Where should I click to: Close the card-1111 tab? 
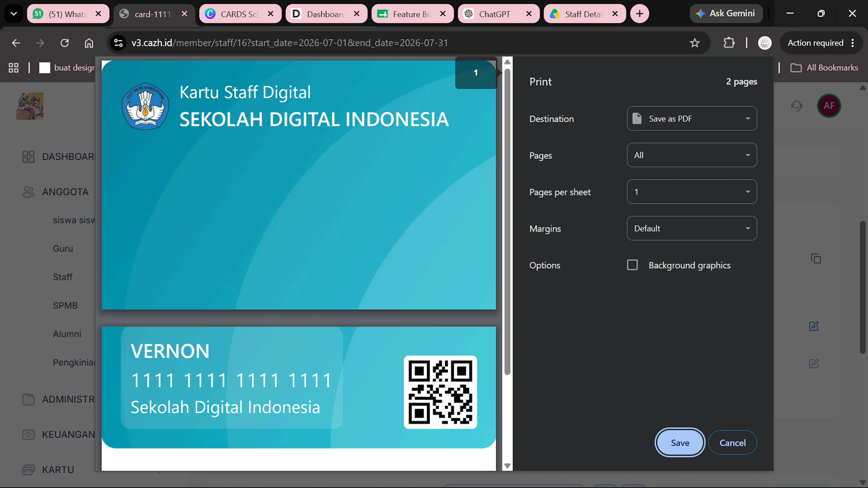pos(184,14)
